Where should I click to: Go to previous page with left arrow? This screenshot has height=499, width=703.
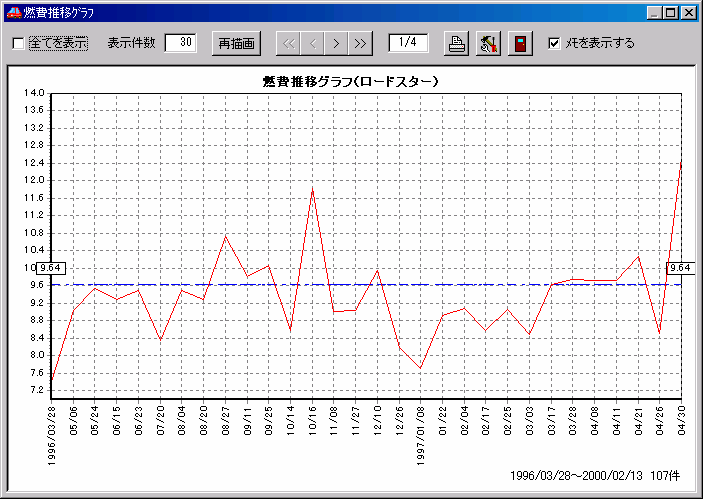pyautogui.click(x=311, y=44)
